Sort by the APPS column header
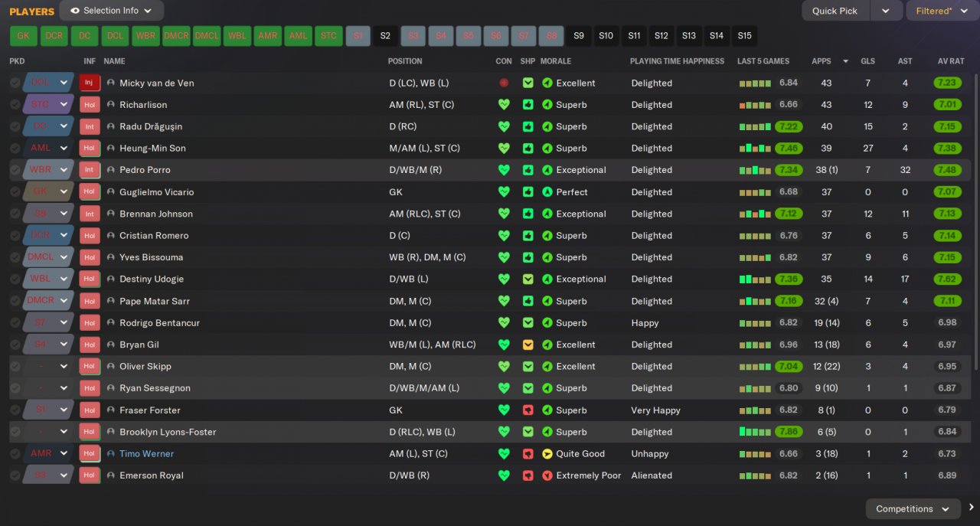The width and height of the screenshot is (980, 526). click(822, 61)
